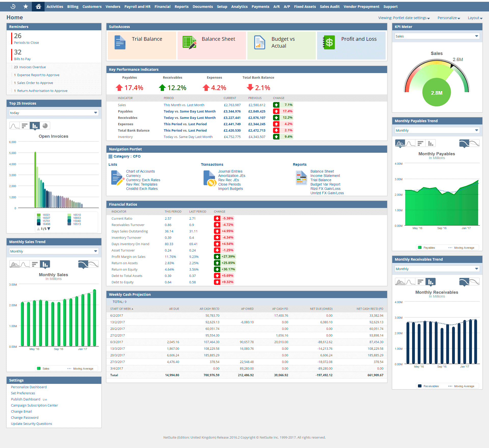Screen dimensions: 489x448
Task: Open the Payroll and HR menu
Action: (137, 7)
